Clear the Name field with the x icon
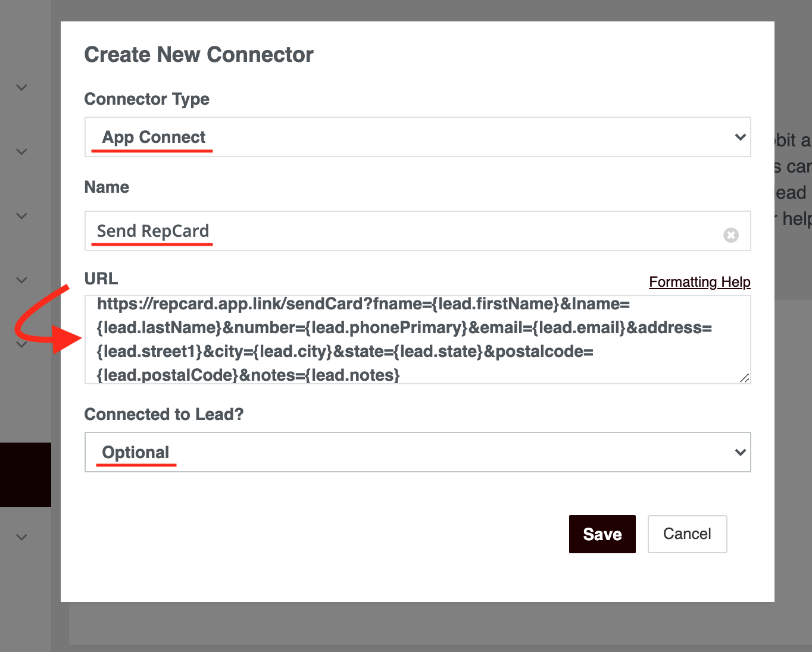 [731, 235]
